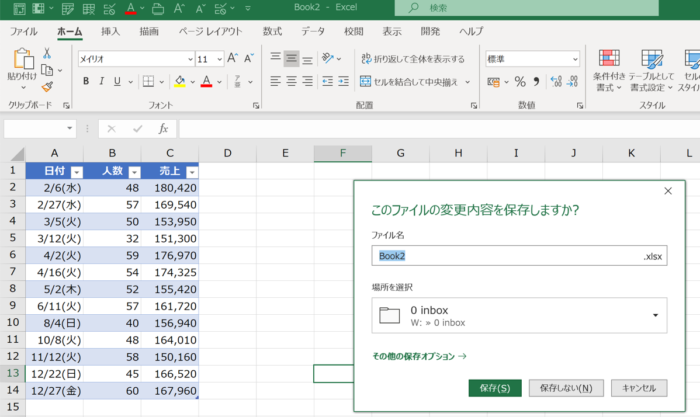Click セルを結合して中央揃え merge and center
The width and height of the screenshot is (700, 417).
[x=409, y=82]
